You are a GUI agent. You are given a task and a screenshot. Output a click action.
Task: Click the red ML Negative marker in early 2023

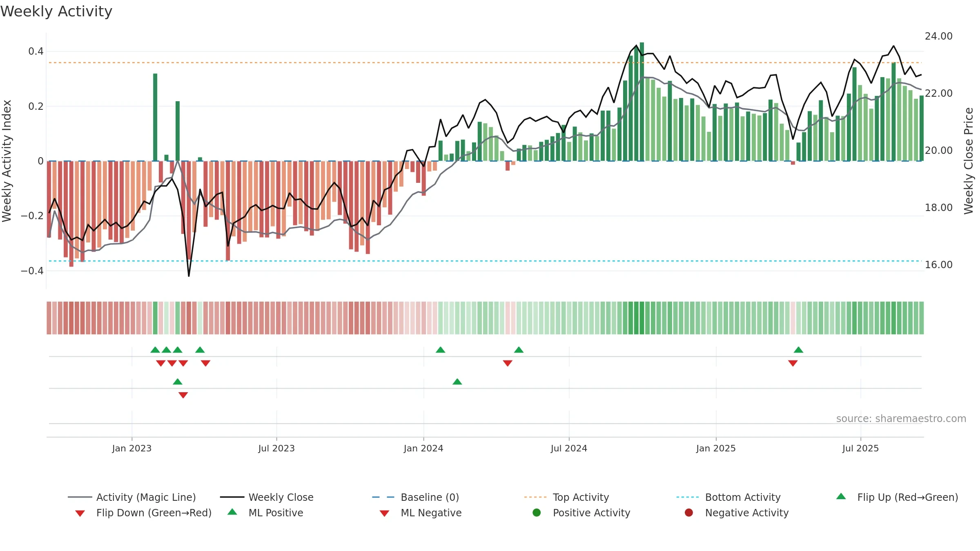click(183, 395)
